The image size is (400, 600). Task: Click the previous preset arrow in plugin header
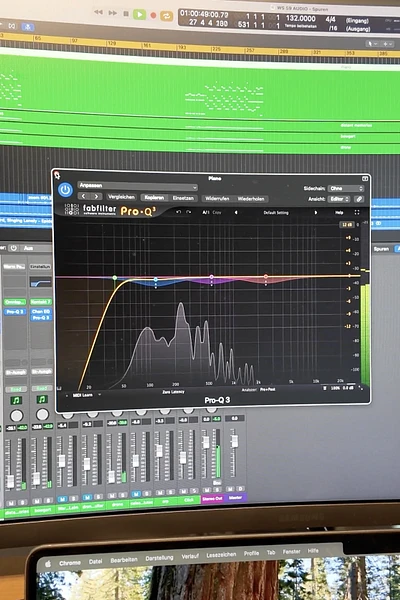coord(83,196)
